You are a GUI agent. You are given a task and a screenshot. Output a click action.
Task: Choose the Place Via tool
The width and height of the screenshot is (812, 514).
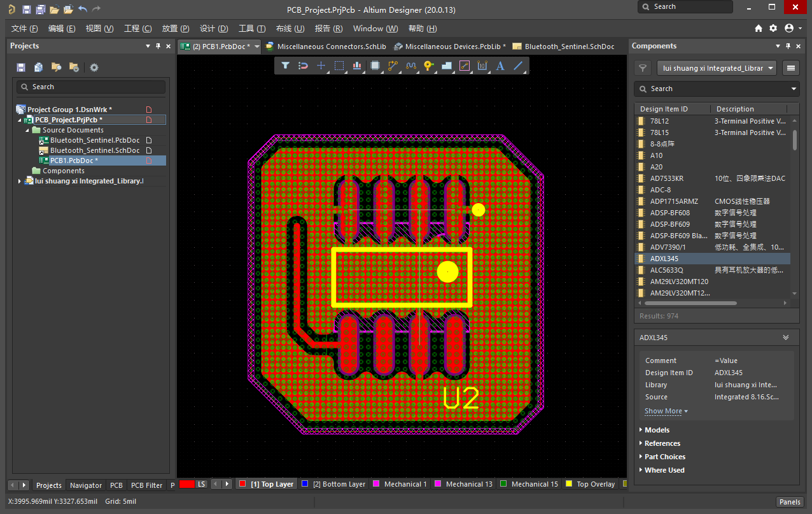tap(428, 66)
